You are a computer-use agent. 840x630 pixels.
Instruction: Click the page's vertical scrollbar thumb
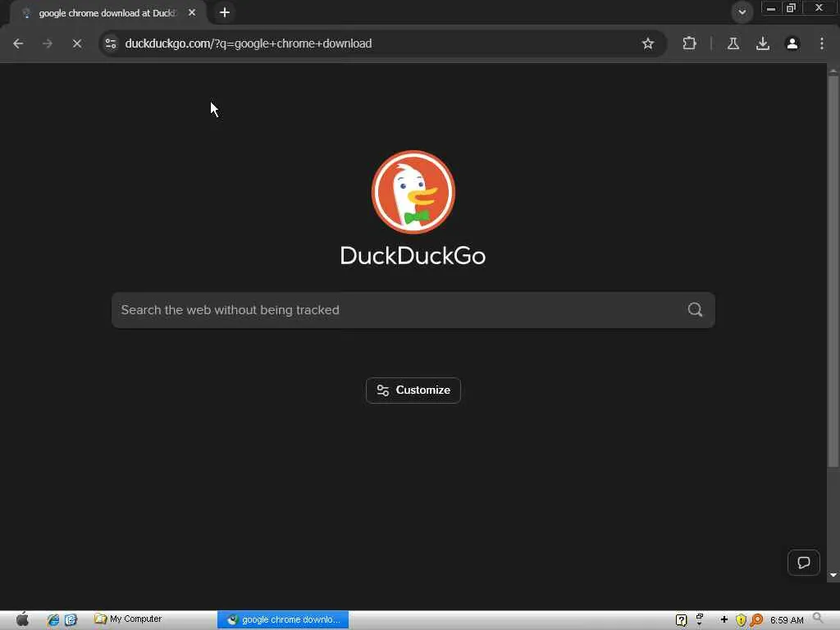tap(833, 271)
